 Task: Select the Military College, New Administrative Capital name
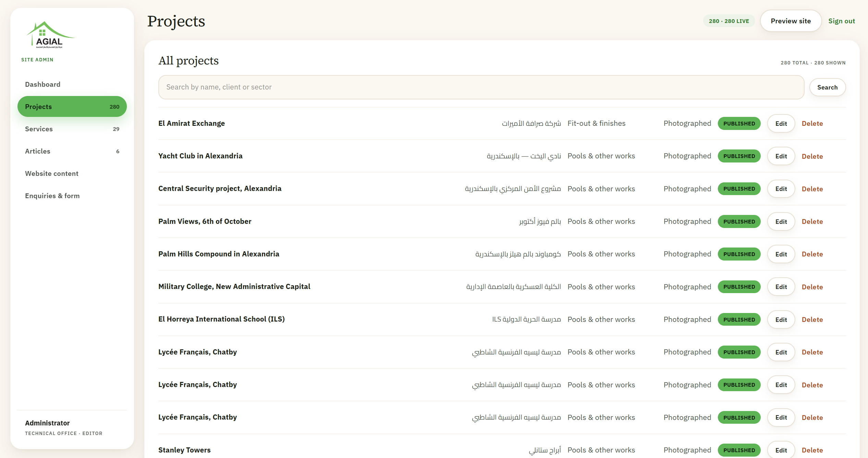pyautogui.click(x=234, y=287)
